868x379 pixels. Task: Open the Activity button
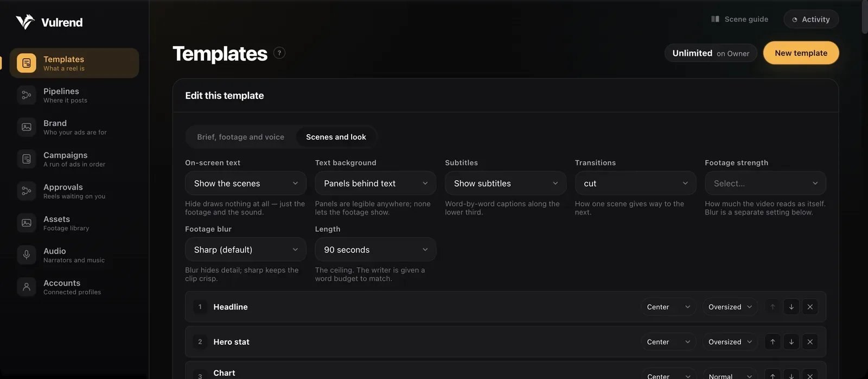click(x=811, y=19)
